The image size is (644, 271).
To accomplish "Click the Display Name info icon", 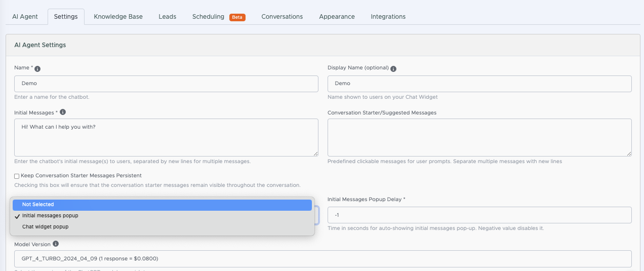I will point(393,68).
